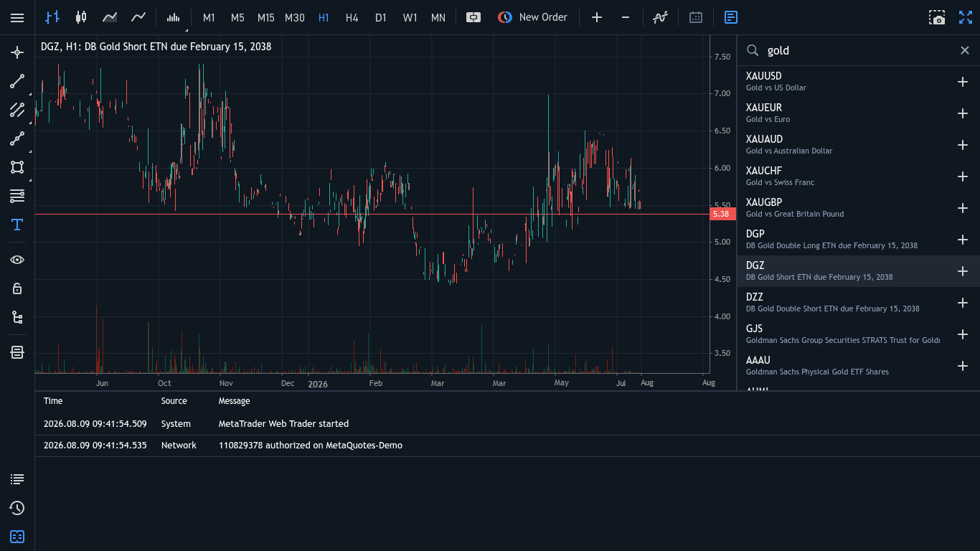Zoom out the chart with minus
Screen dimensions: 980x551
coord(626,17)
